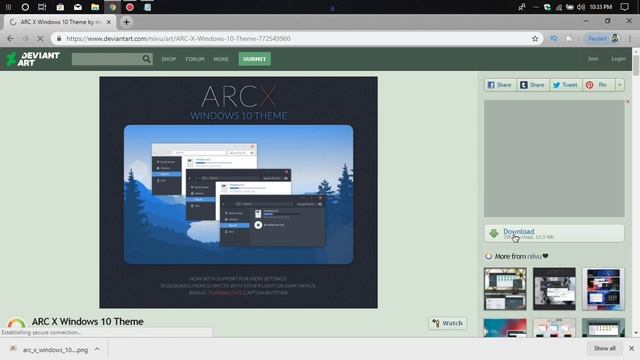The image size is (640, 360).
Task: Click the Paused profile button
Action: [x=603, y=38]
